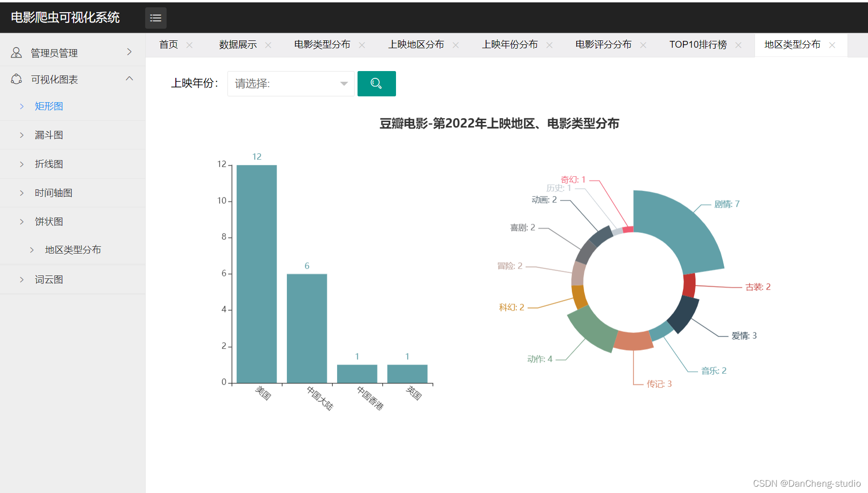
Task: Switch to the 首页 tab
Action: [169, 45]
